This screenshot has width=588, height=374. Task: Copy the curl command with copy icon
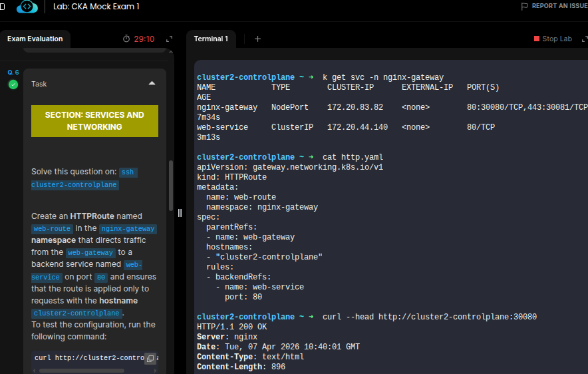(x=150, y=358)
